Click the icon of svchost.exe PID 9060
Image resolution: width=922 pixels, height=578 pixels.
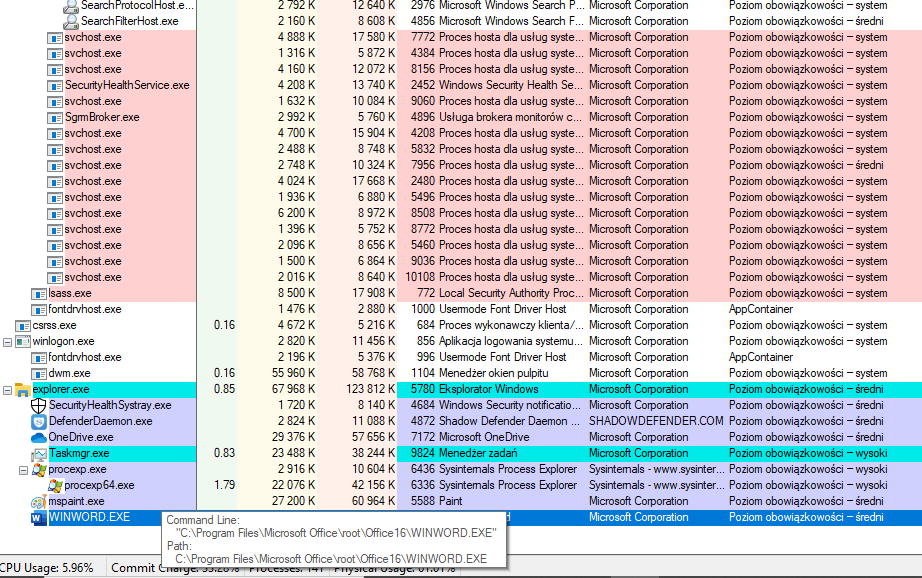(x=55, y=102)
